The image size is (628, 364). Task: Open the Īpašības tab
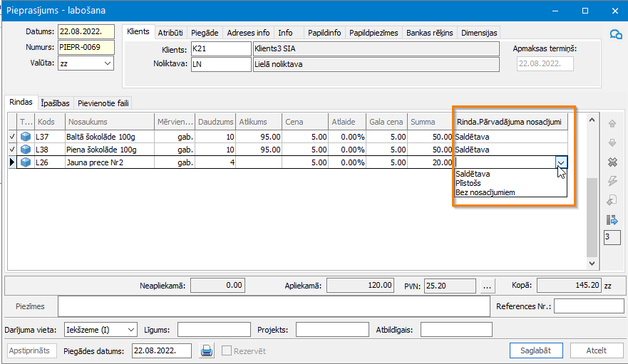(x=55, y=103)
